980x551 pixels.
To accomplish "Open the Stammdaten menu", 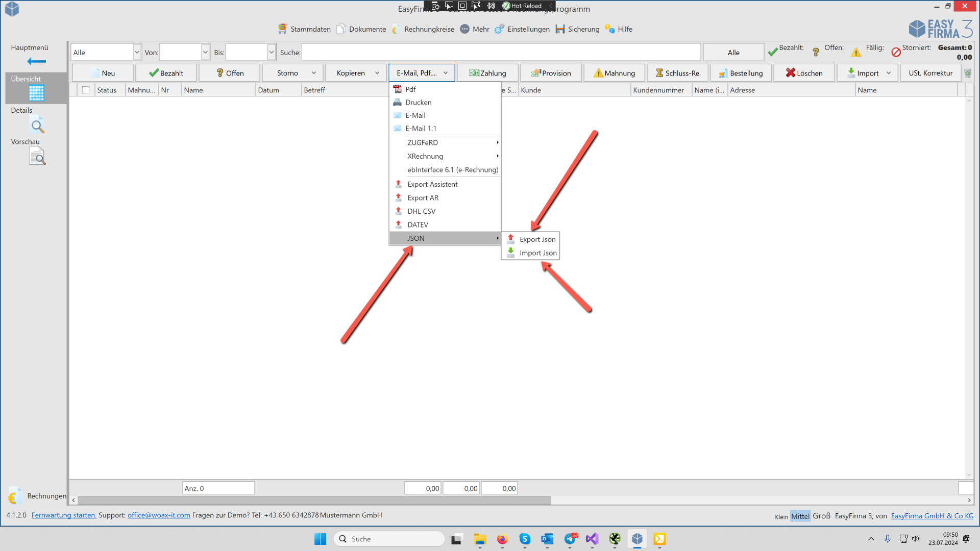I will (304, 29).
